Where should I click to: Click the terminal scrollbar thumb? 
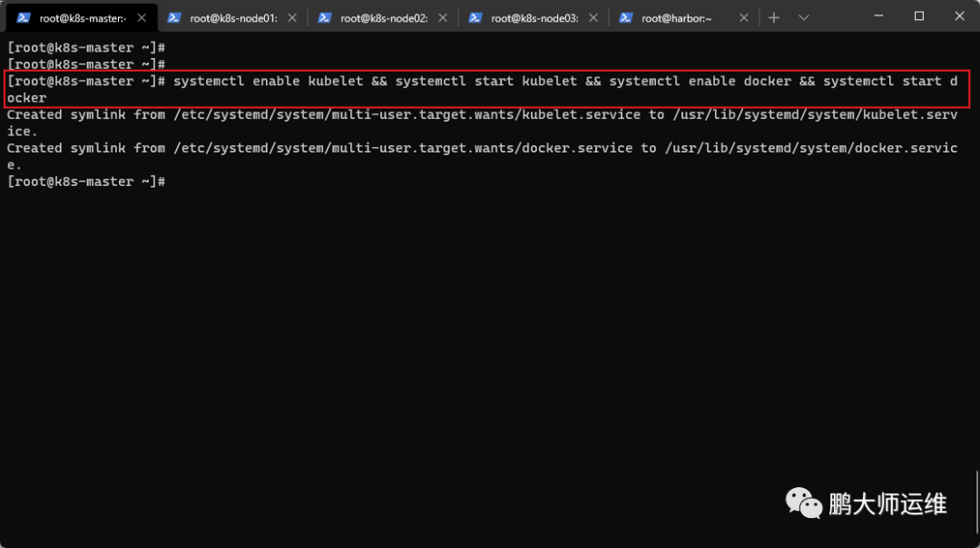pyautogui.click(x=976, y=503)
